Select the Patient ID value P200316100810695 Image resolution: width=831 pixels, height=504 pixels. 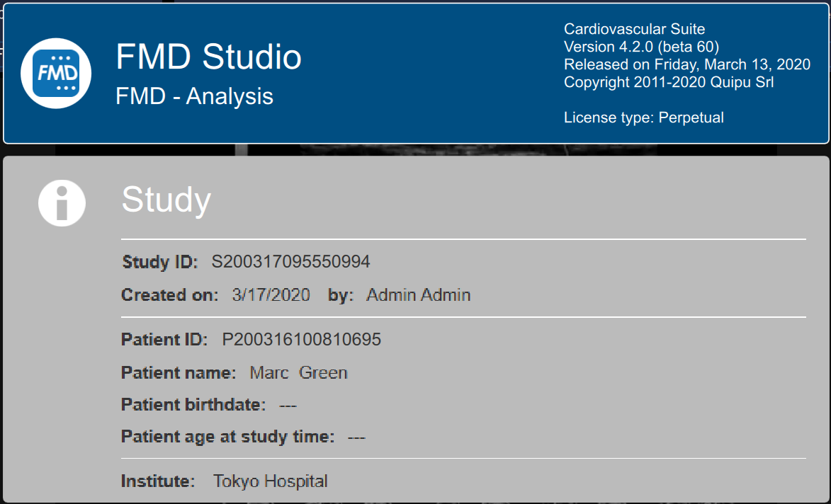pos(301,340)
